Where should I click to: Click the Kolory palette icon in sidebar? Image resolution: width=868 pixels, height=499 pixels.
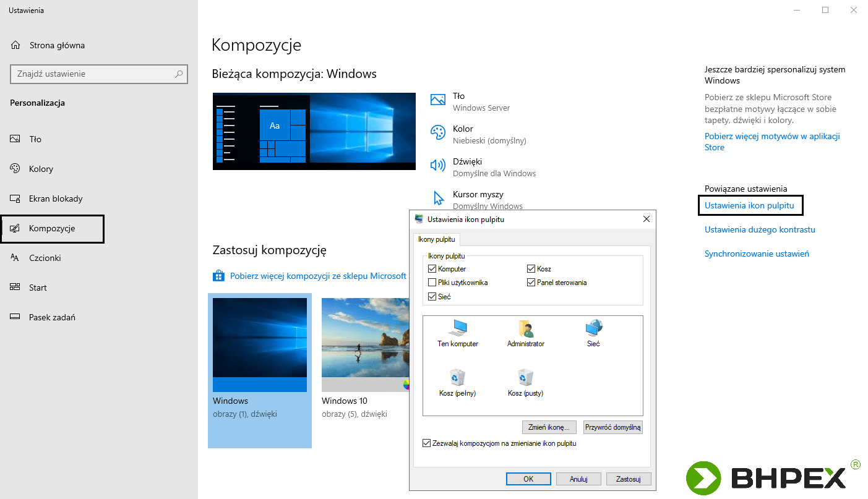15,169
